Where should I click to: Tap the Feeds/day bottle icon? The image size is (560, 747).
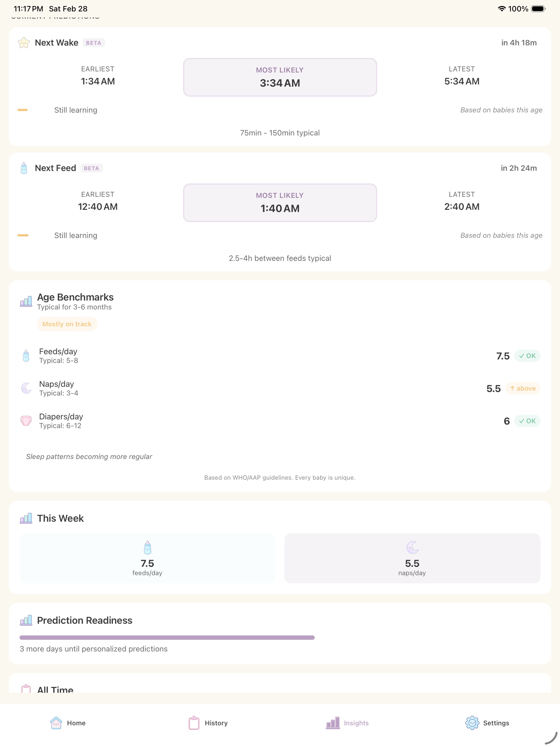coord(26,356)
